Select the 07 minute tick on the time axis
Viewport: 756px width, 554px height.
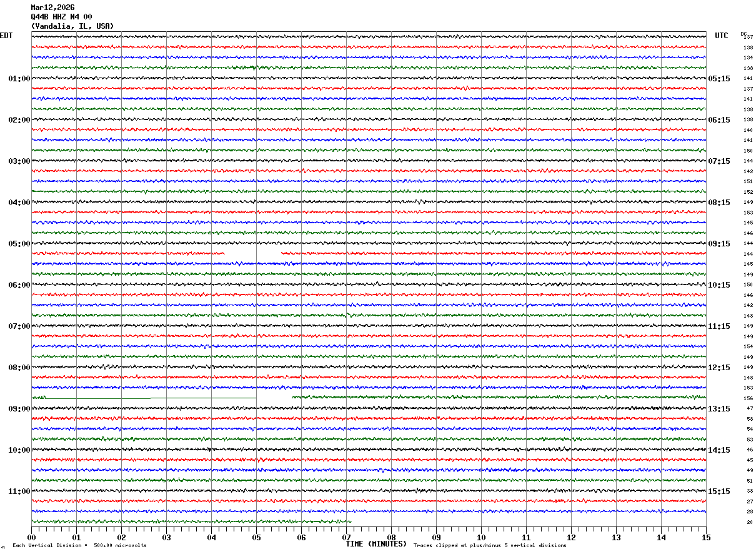347,538
